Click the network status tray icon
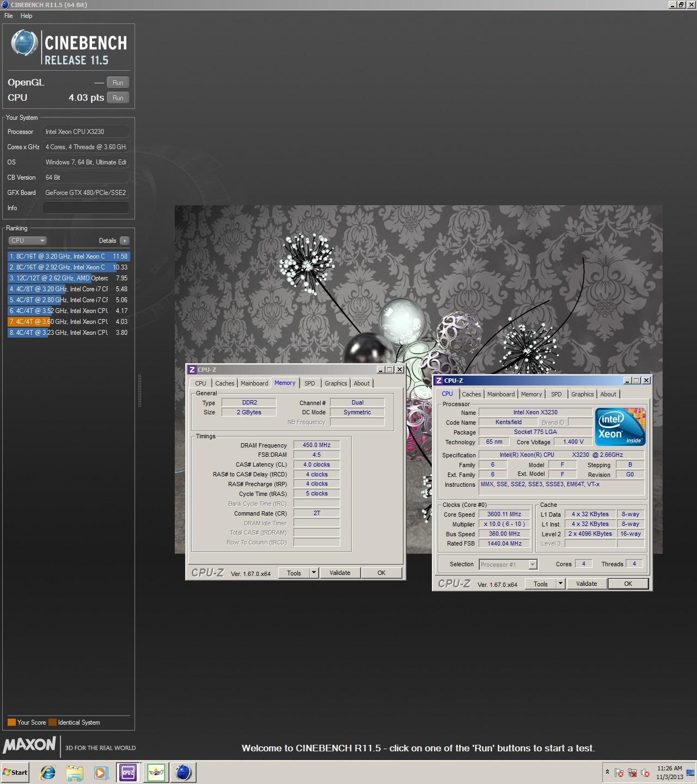 click(x=632, y=773)
